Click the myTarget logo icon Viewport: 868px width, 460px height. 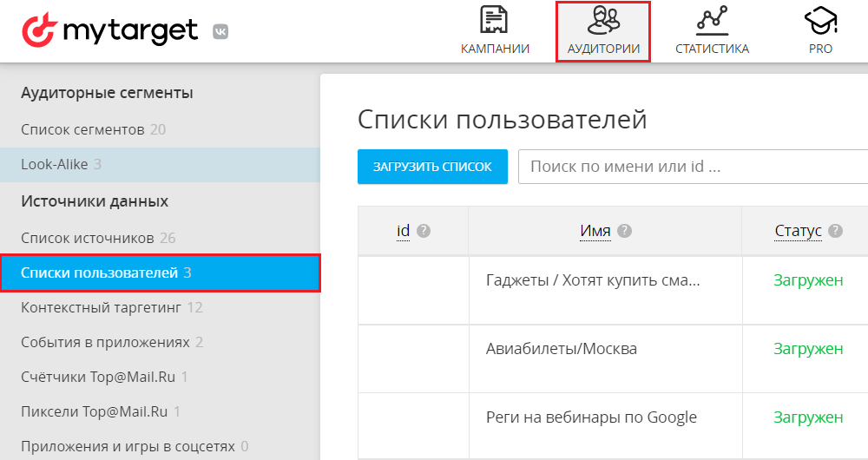(x=41, y=31)
